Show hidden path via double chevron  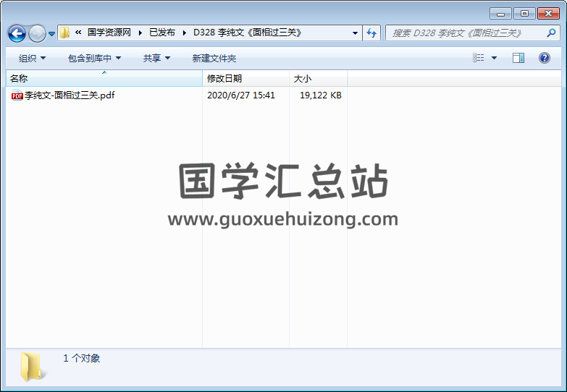tap(78, 33)
